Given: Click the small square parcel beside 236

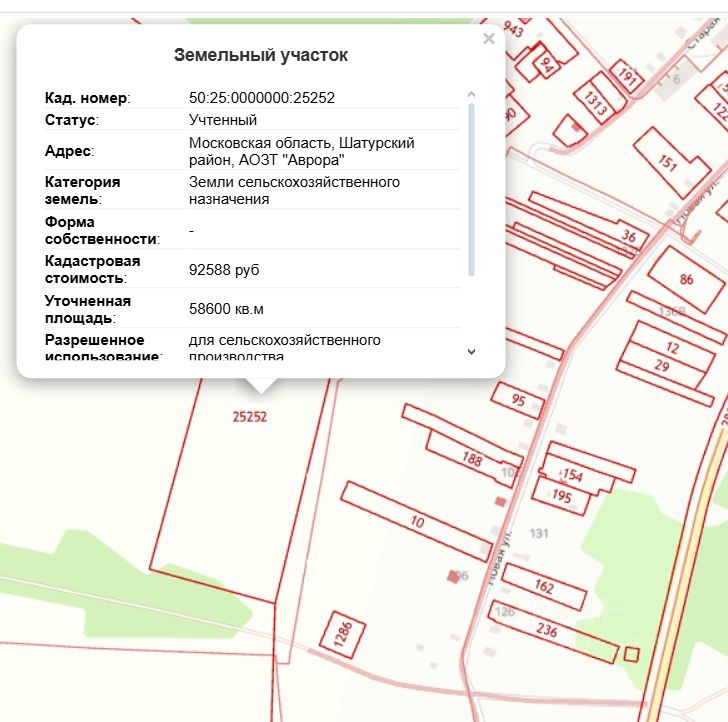Looking at the screenshot, I should [631, 654].
